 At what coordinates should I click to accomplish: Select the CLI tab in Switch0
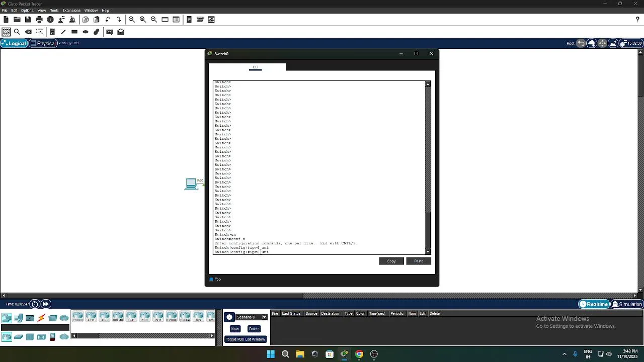(x=256, y=67)
